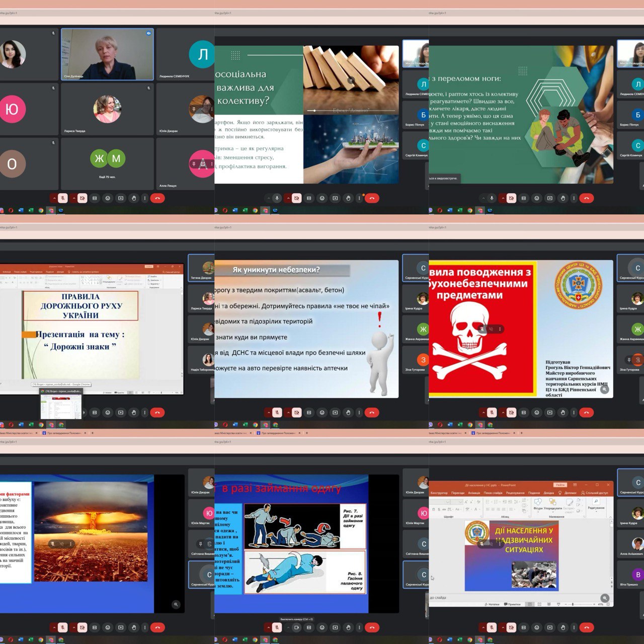Expand audio settings chevron in participants grid meeting
Viewport: 644px width, 644px height.
pyautogui.click(x=54, y=198)
